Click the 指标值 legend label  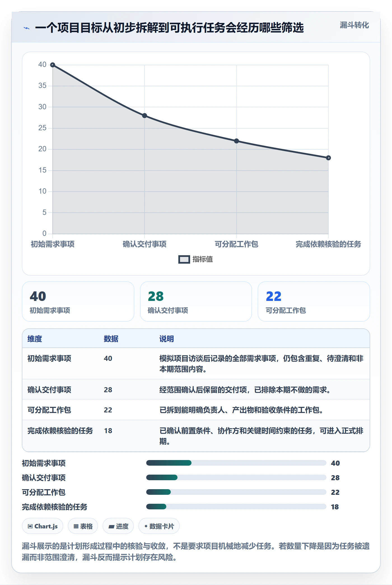(202, 259)
